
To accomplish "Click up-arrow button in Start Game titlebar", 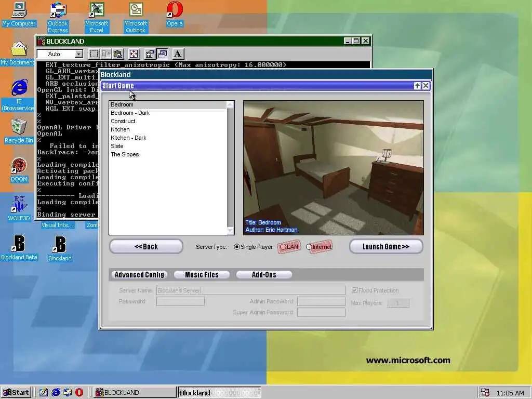I will [417, 86].
